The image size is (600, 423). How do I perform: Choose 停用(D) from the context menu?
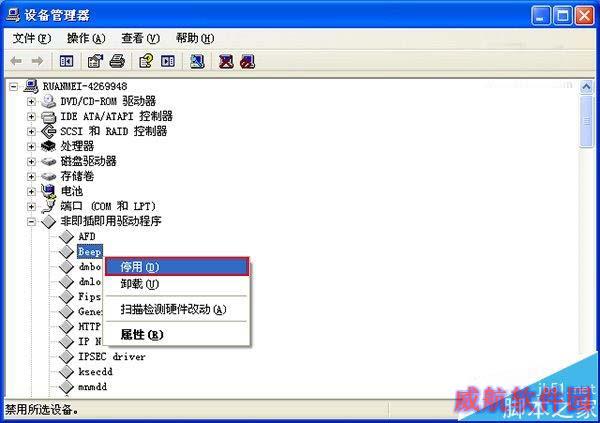177,266
